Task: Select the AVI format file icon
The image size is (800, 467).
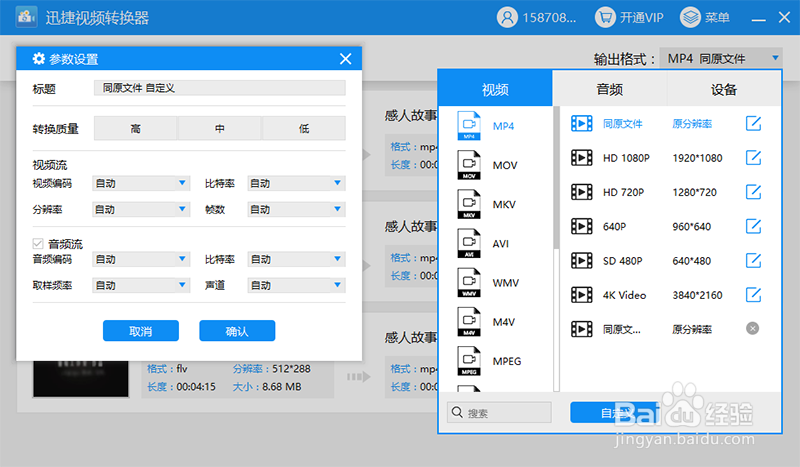Action: (x=469, y=243)
